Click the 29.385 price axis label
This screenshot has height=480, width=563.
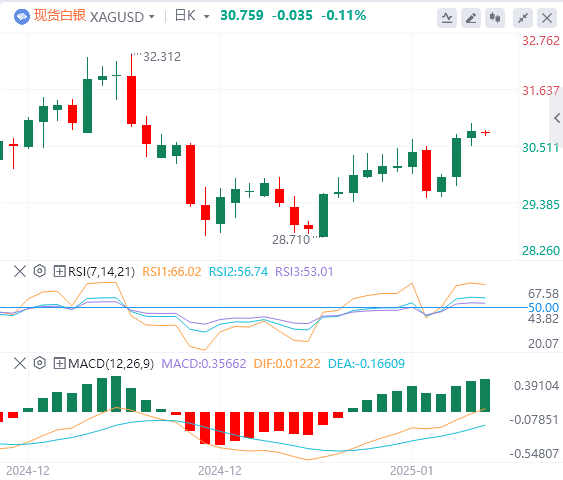541,205
